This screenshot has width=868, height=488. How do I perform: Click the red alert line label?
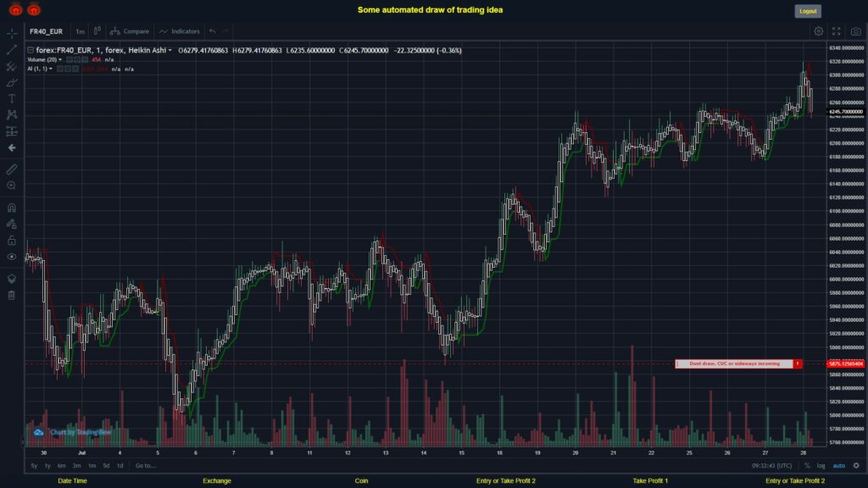pyautogui.click(x=738, y=363)
